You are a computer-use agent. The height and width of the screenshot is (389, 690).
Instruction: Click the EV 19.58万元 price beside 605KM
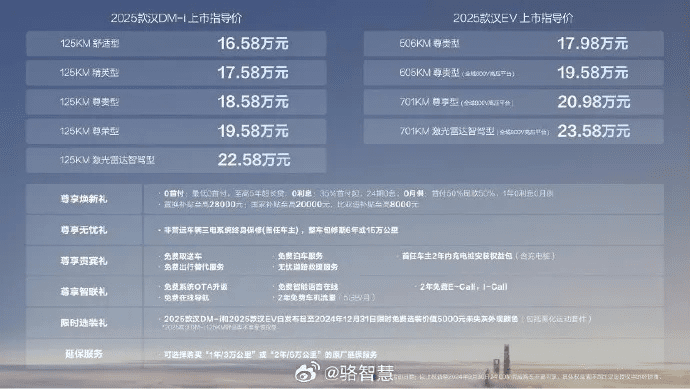coord(593,73)
